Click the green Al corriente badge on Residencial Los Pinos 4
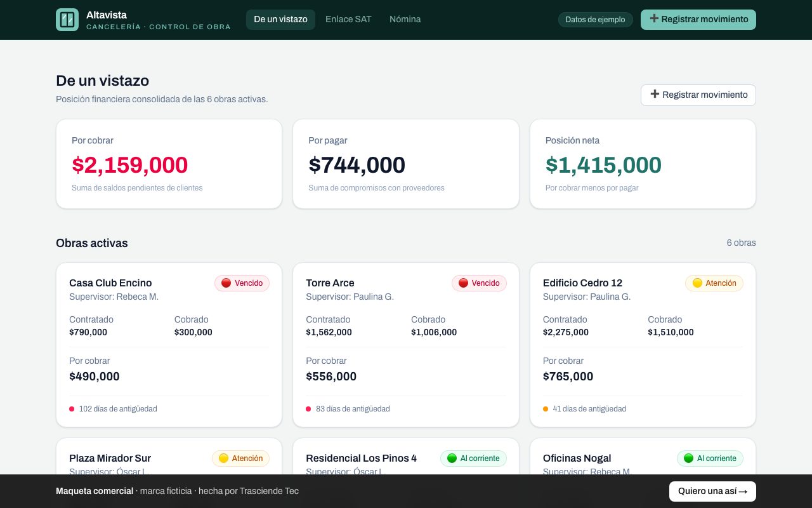 [473, 458]
